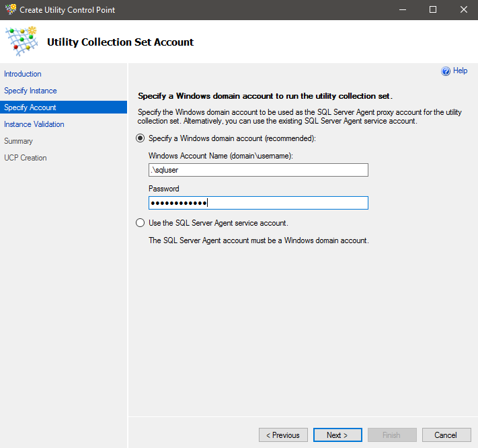Click the Utility Control Point wizard header icon
Viewport: 478px width, 448px height.
(22, 42)
